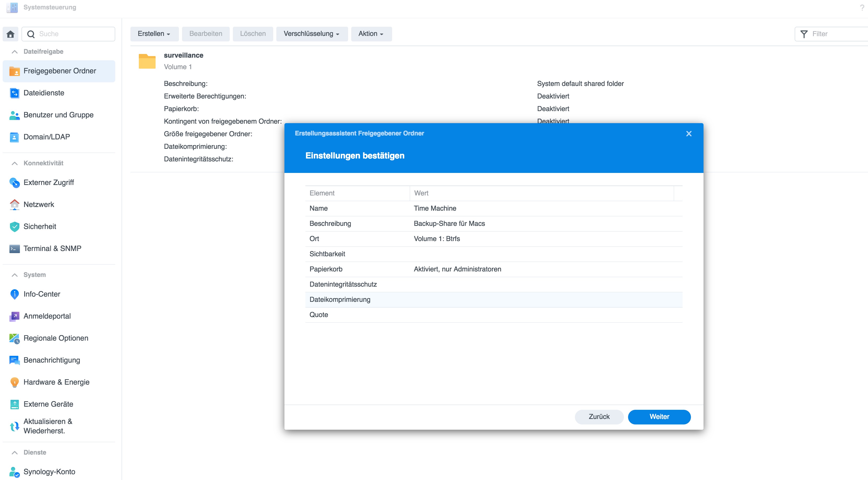Click the help question mark icon
This screenshot has width=868, height=480.
tap(862, 7)
